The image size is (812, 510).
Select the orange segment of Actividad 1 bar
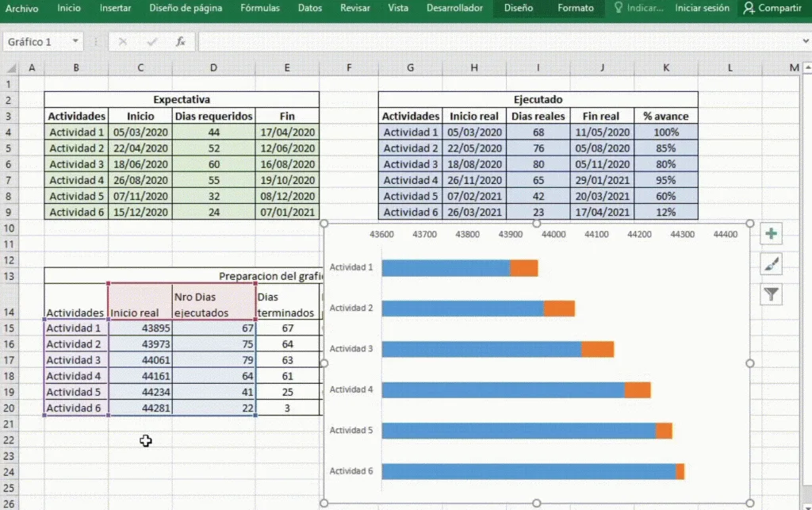(524, 267)
